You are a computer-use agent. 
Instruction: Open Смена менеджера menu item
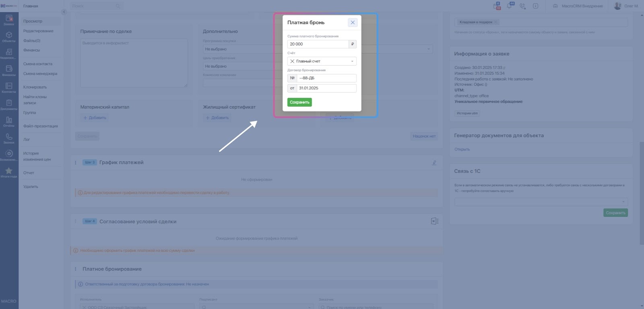click(40, 74)
